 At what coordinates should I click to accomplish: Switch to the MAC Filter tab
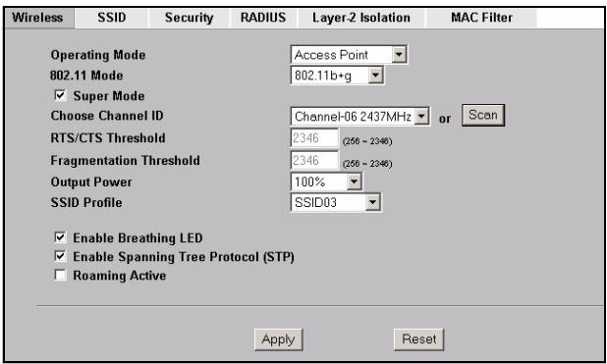click(481, 18)
